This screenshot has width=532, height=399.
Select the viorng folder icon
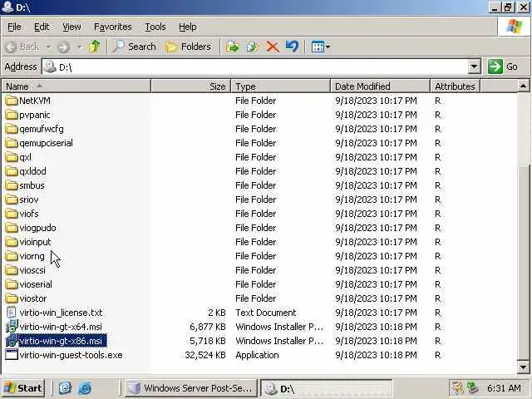pos(12,256)
